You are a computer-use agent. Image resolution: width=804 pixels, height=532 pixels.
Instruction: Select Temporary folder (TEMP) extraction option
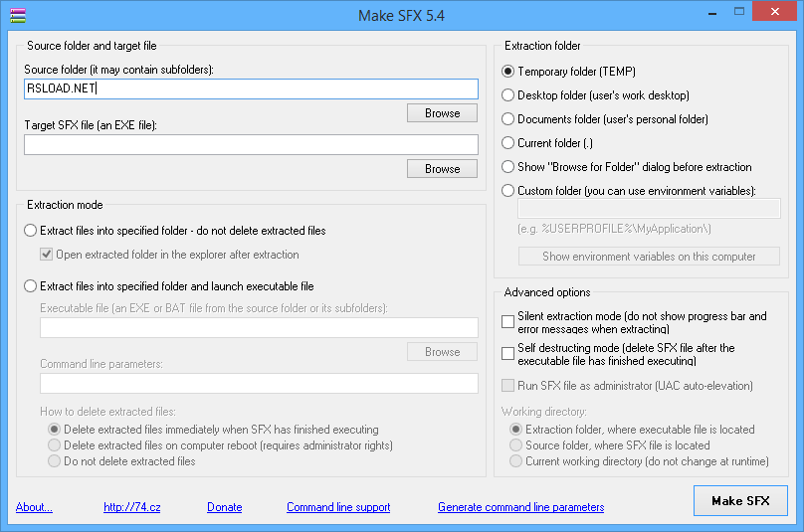tap(508, 72)
